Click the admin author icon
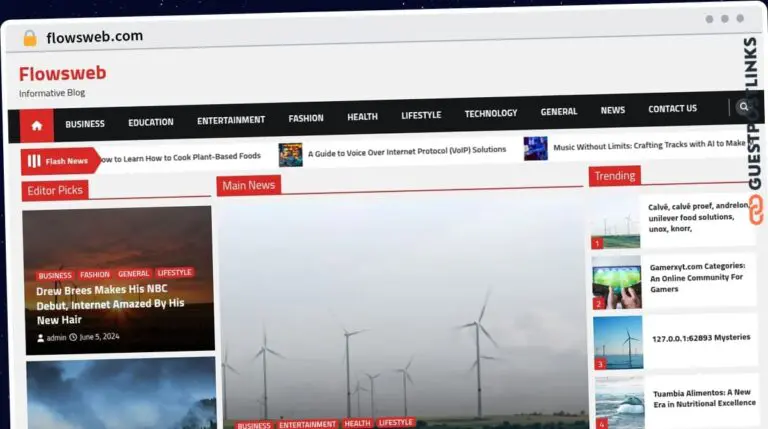768x429 pixels. pos(41,337)
